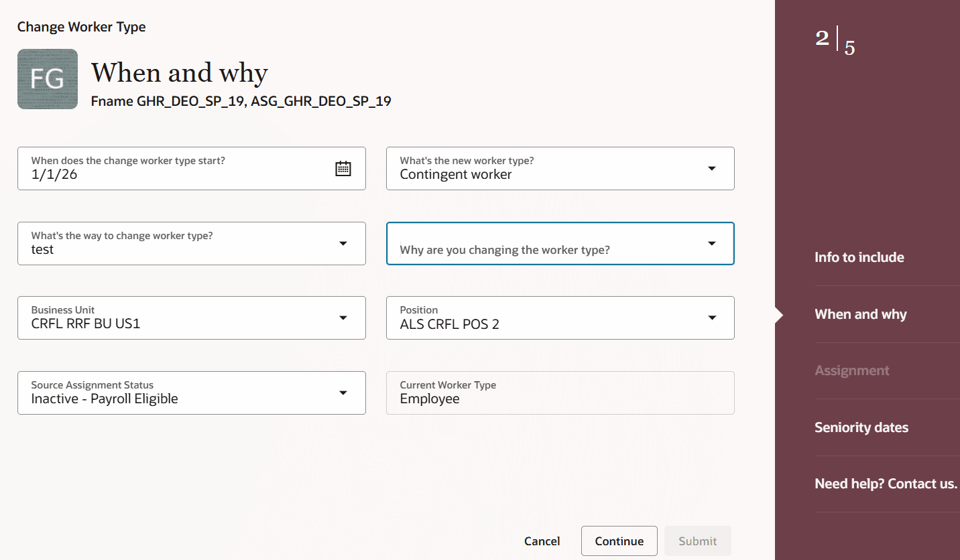Expand the new worker type dropdown
The image size is (960, 560).
tap(712, 168)
